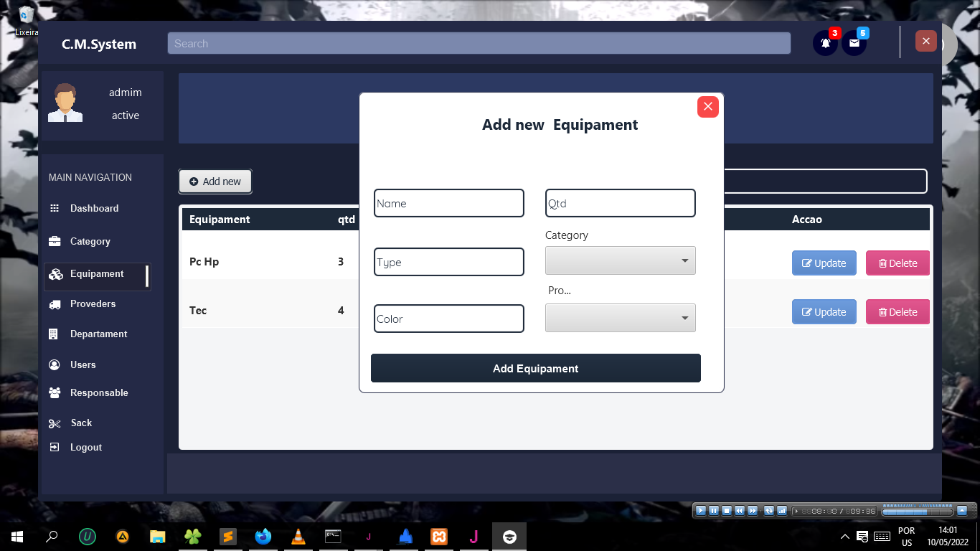Go to Category in main navigation
This screenshot has width=980, height=551.
tap(90, 241)
